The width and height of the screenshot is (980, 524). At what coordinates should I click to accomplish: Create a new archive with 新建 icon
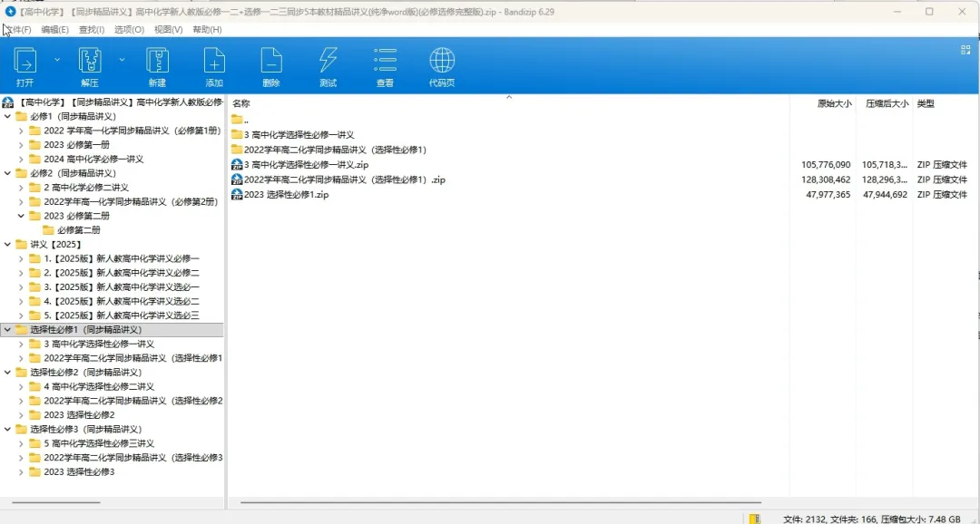coord(157,67)
